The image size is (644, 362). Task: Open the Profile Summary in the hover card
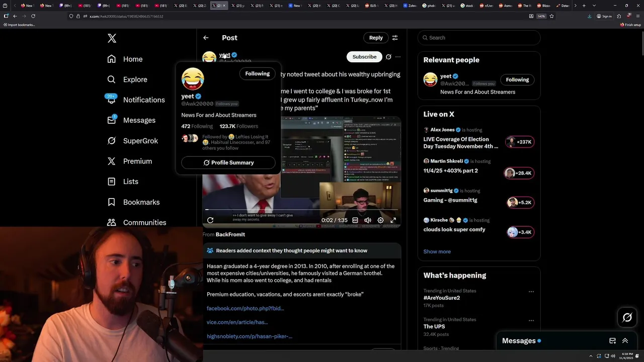(x=228, y=162)
